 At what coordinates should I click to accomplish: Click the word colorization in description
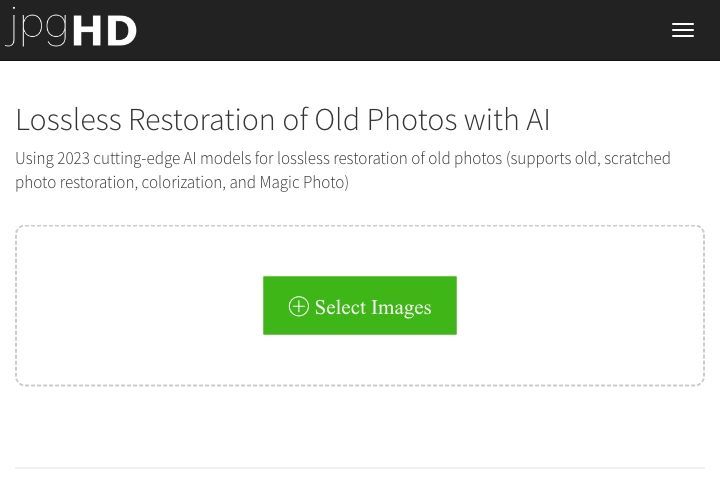[182, 182]
